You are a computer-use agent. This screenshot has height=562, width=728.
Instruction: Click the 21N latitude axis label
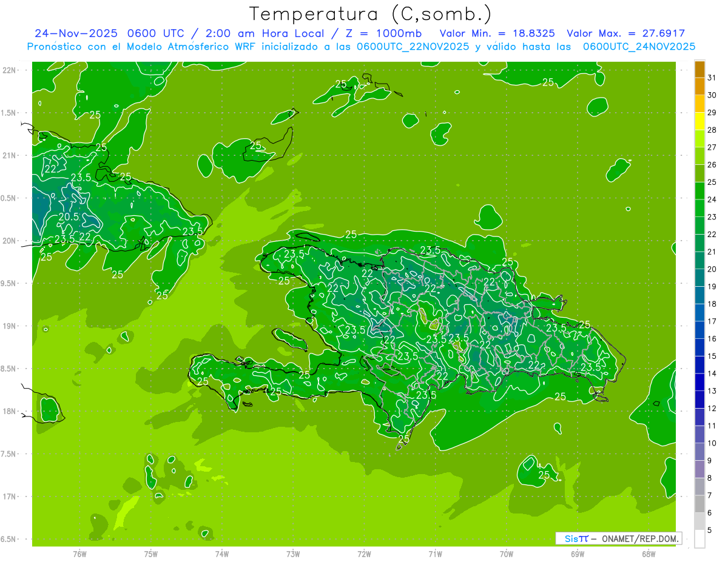pyautogui.click(x=9, y=156)
